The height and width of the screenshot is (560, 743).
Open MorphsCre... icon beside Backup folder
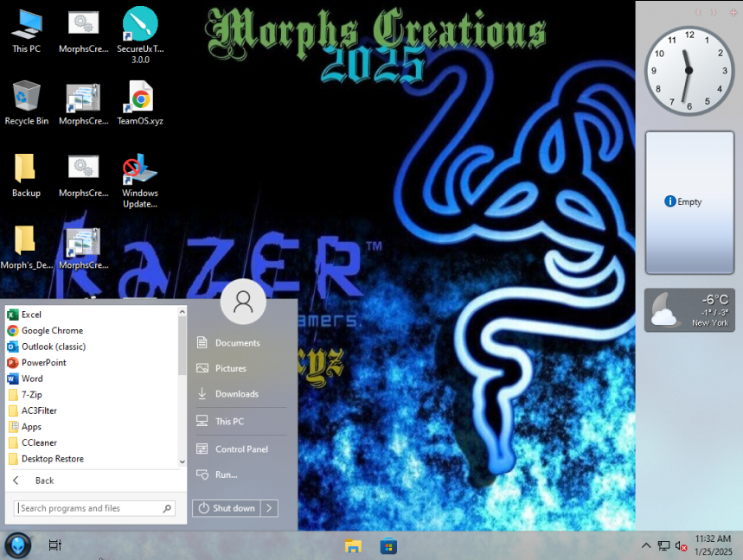pyautogui.click(x=83, y=175)
